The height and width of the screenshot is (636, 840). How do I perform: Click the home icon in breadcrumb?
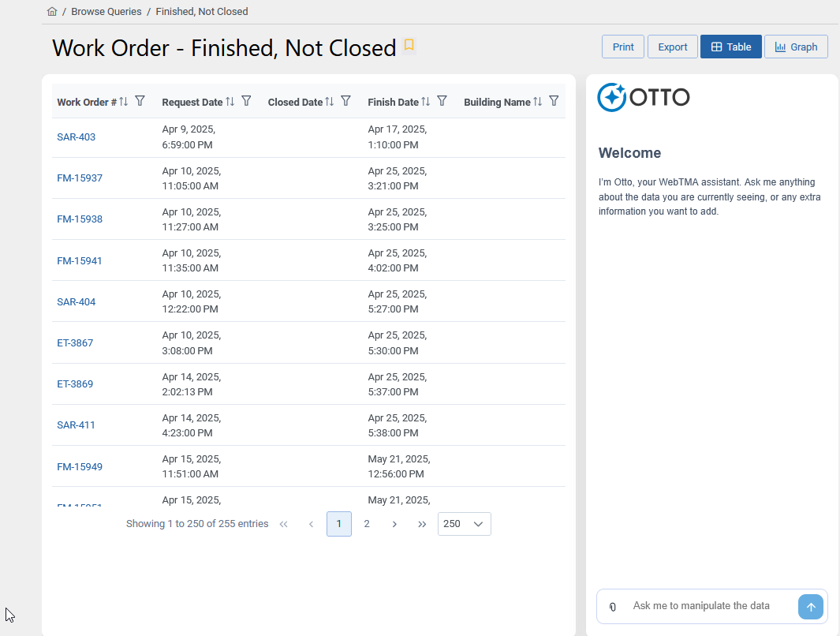click(52, 12)
